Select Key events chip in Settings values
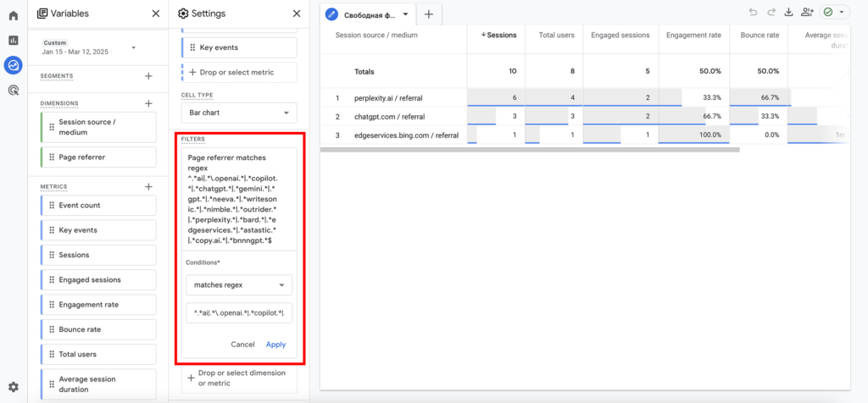This screenshot has height=403, width=868. pyautogui.click(x=239, y=47)
